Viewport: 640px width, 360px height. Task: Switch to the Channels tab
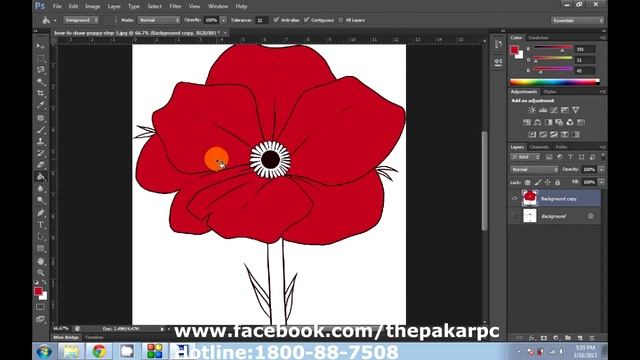point(539,147)
